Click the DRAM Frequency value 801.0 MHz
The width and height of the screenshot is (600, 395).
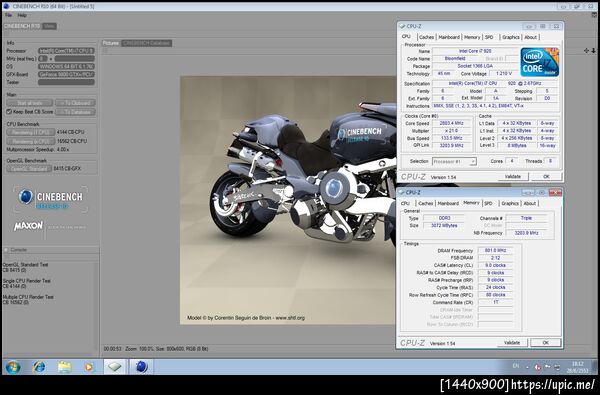495,250
